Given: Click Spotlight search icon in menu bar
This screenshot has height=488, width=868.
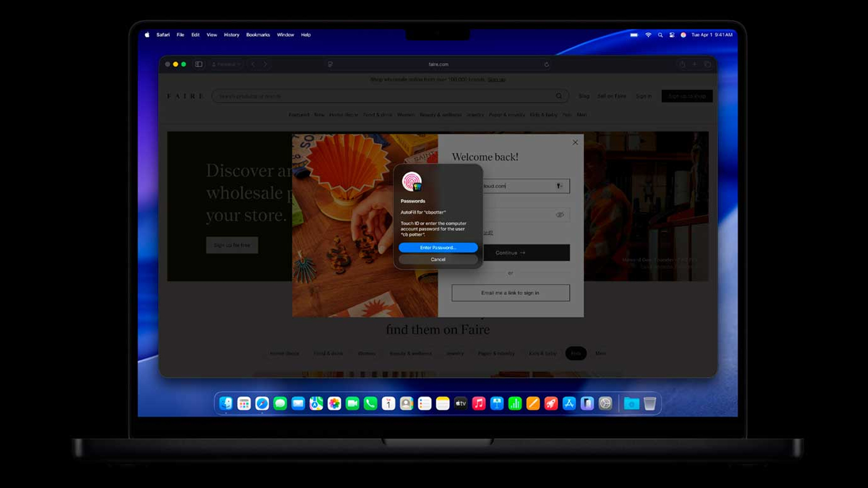Looking at the screenshot, I should click(660, 35).
